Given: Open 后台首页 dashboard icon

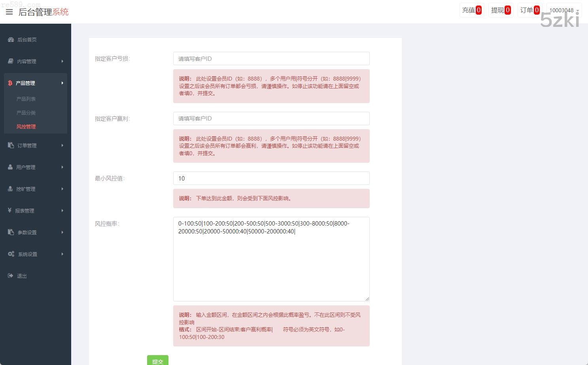Looking at the screenshot, I should coord(11,40).
